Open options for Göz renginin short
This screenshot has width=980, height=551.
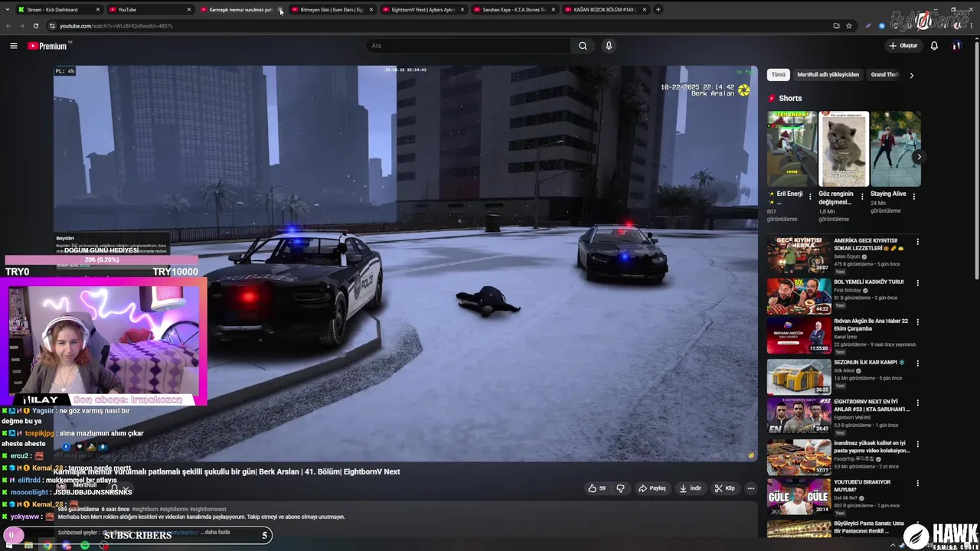pos(862,196)
